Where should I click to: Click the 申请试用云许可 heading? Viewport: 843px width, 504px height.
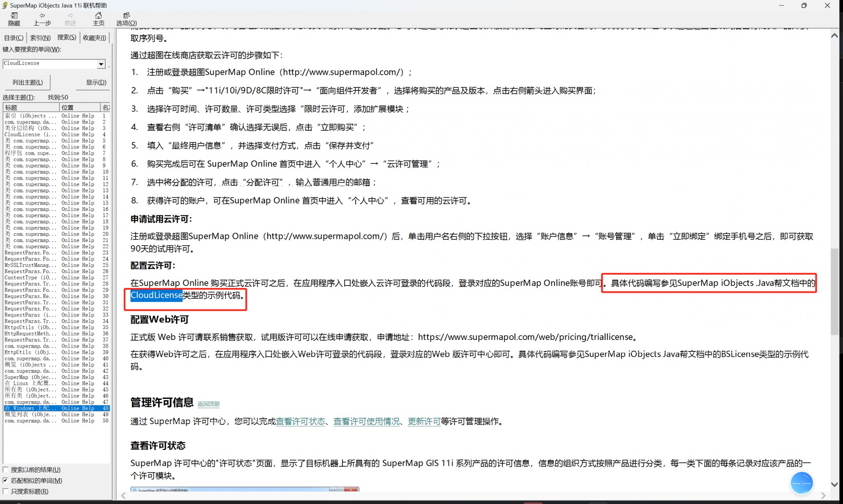coord(161,219)
